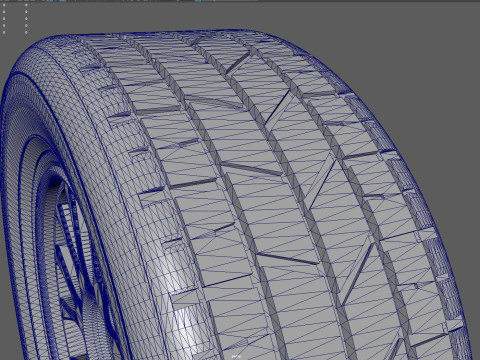Screen dimensions: 480x360
Task: Click the viewport camera name label at bottom
Action: click(x=236, y=356)
